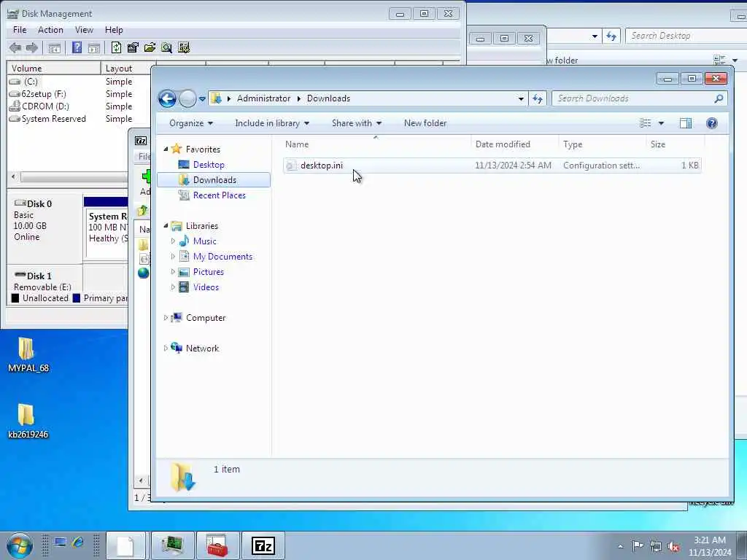Collapse Libraries group in navigation pane
Image resolution: width=747 pixels, height=560 pixels.
click(x=166, y=226)
